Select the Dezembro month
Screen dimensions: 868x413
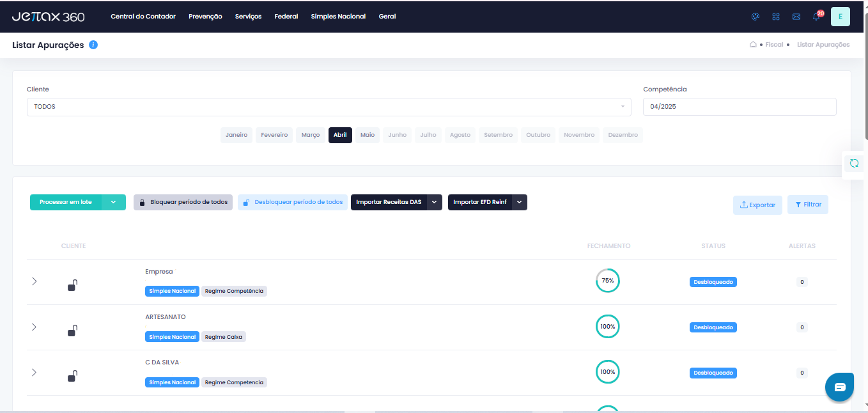623,135
